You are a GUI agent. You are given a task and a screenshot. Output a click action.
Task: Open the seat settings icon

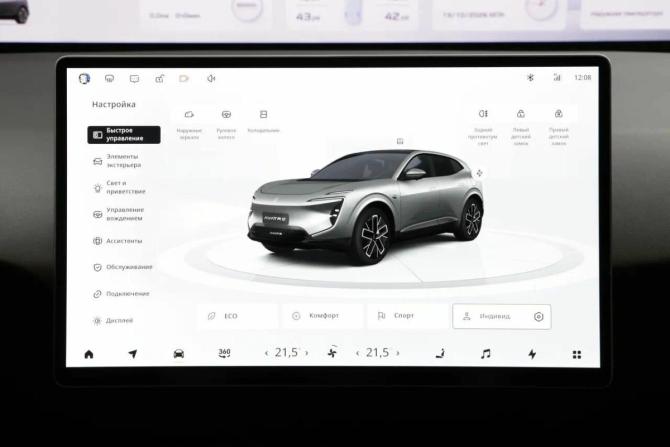(440, 353)
